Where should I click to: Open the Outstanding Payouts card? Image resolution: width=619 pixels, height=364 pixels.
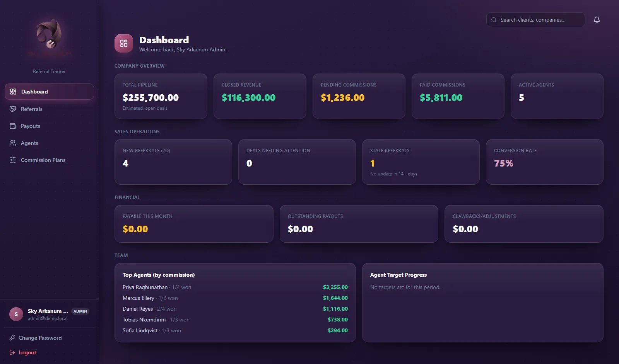[x=359, y=224]
